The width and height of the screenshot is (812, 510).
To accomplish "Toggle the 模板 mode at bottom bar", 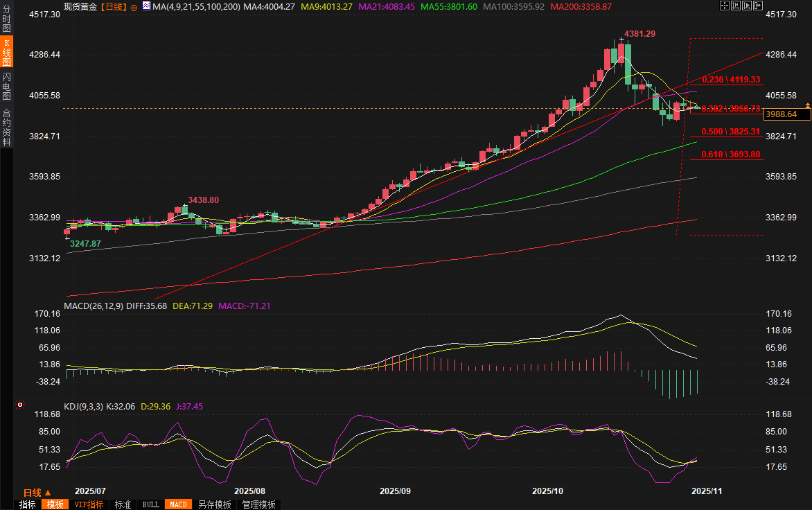I will tap(54, 504).
